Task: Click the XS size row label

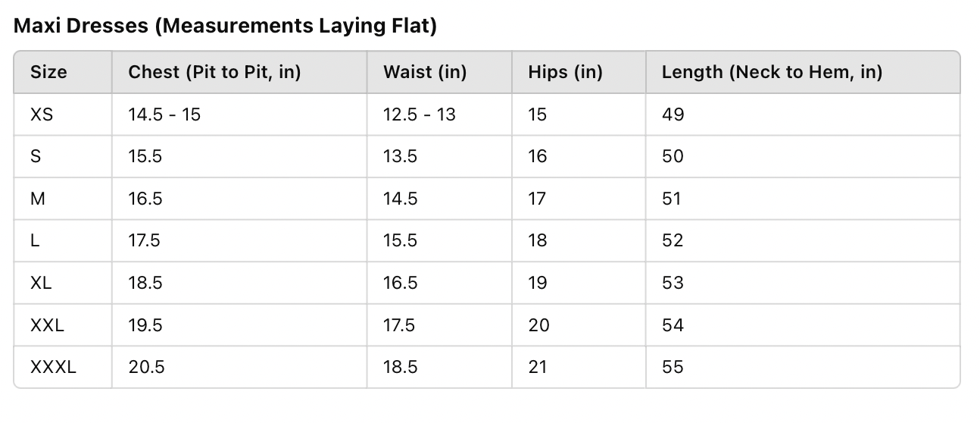Action: pos(42,114)
